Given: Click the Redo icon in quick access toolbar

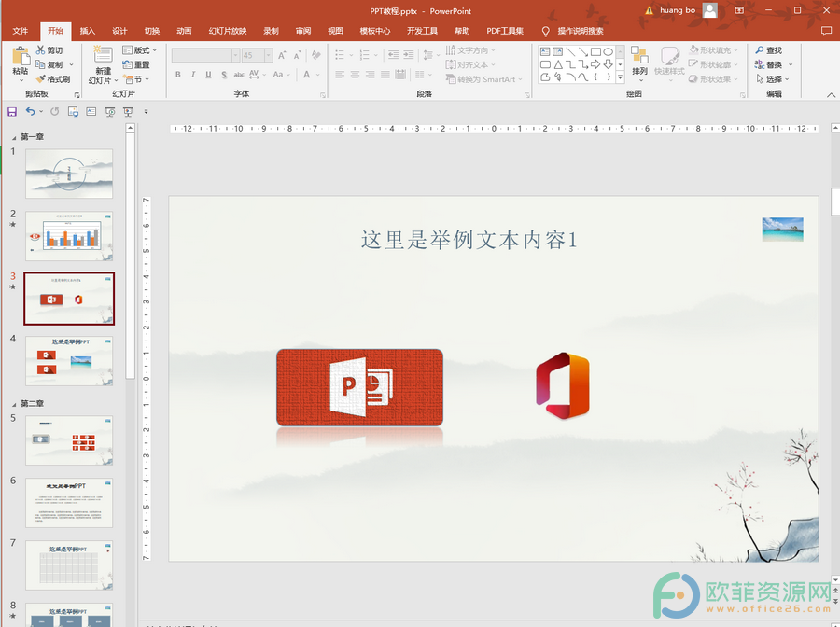Looking at the screenshot, I should [x=55, y=111].
